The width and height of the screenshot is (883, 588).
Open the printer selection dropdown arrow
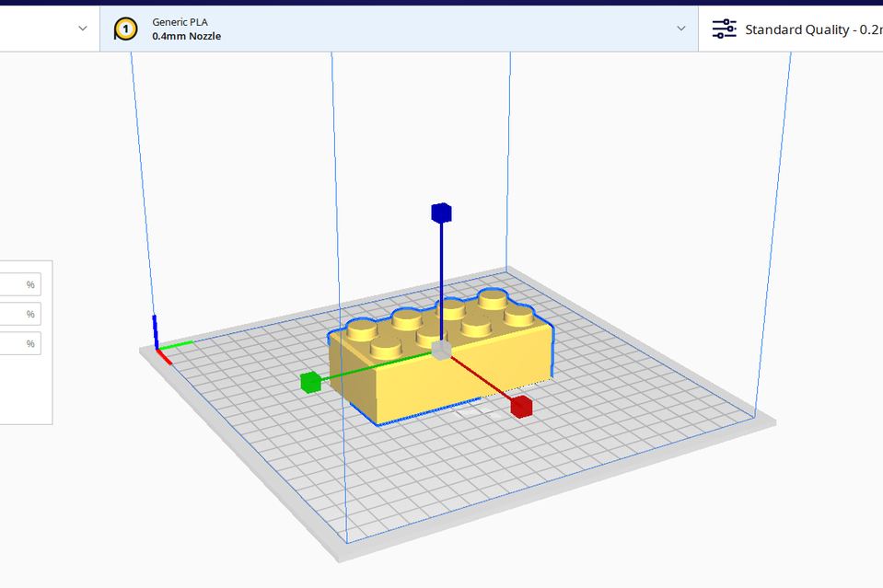pos(83,29)
